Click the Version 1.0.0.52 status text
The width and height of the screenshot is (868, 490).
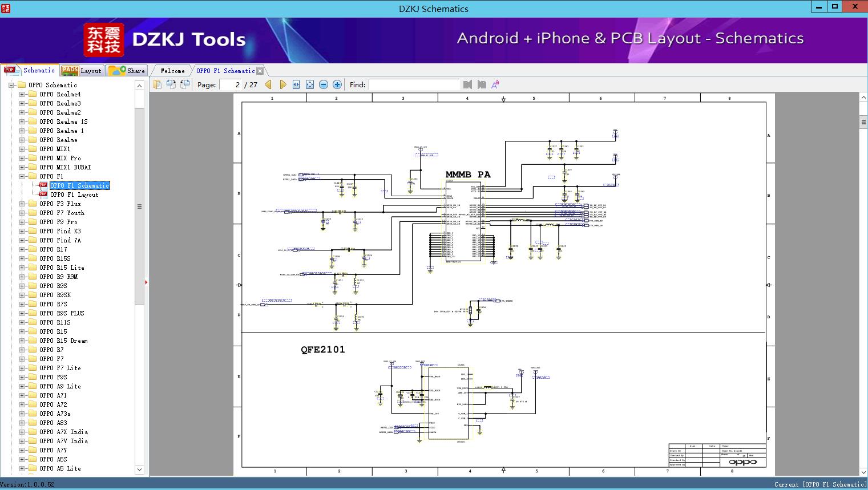[x=27, y=484]
